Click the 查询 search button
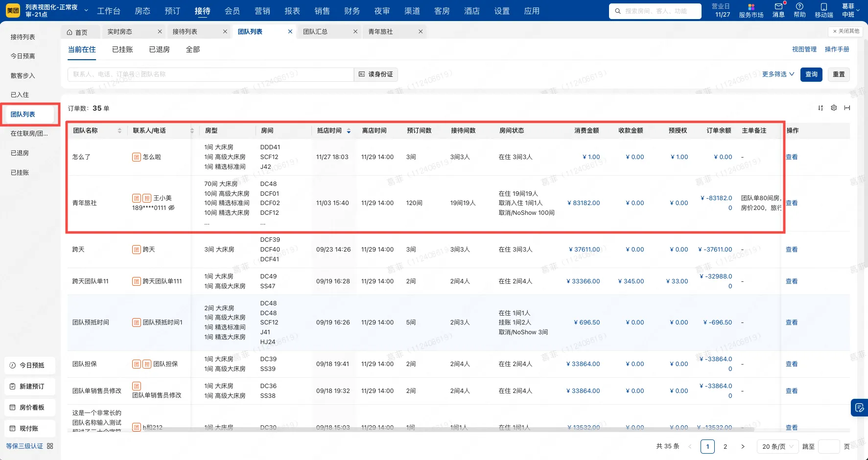868x460 pixels. pyautogui.click(x=811, y=74)
